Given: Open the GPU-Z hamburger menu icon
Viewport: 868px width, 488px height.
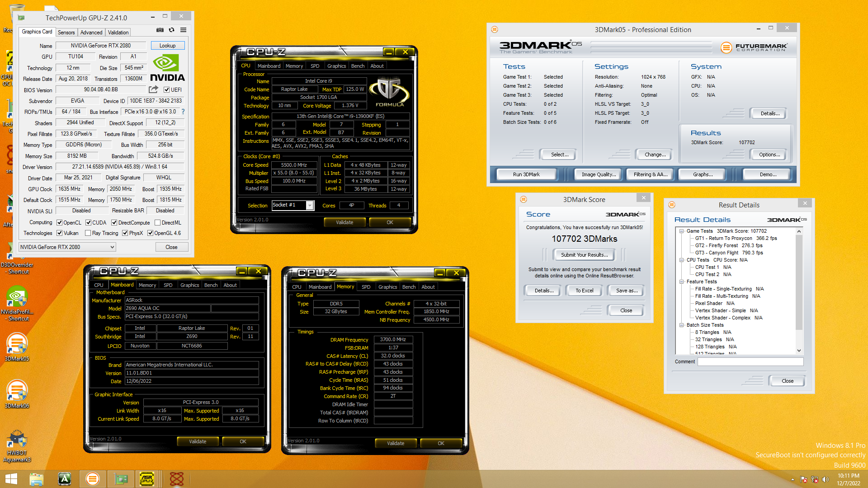Looking at the screenshot, I should click(x=184, y=30).
